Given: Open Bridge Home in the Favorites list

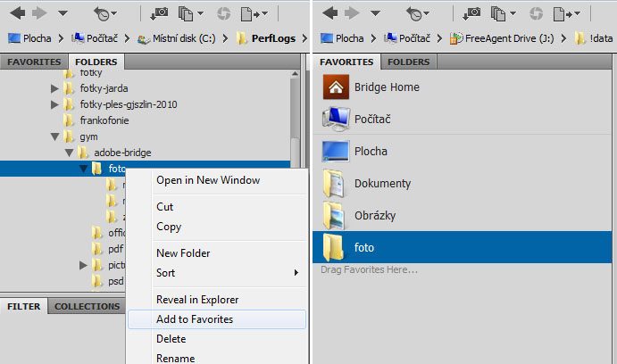Looking at the screenshot, I should (386, 87).
